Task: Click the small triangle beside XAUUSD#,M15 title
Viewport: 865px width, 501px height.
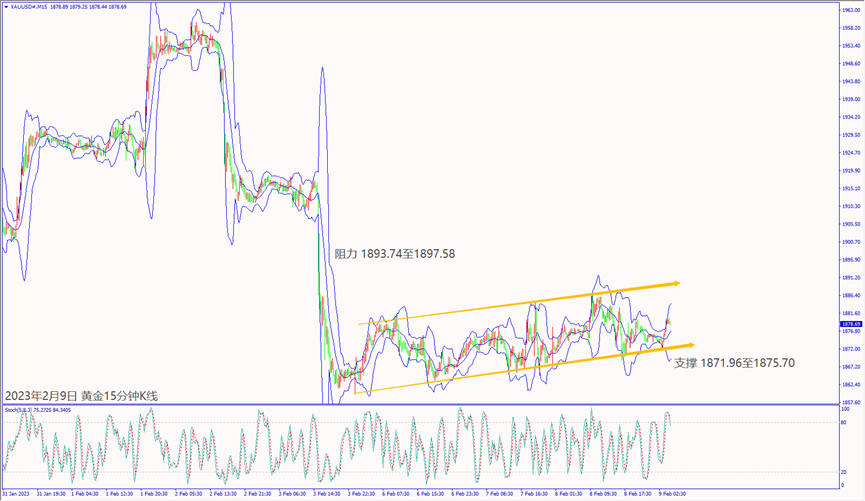Action: (3, 6)
